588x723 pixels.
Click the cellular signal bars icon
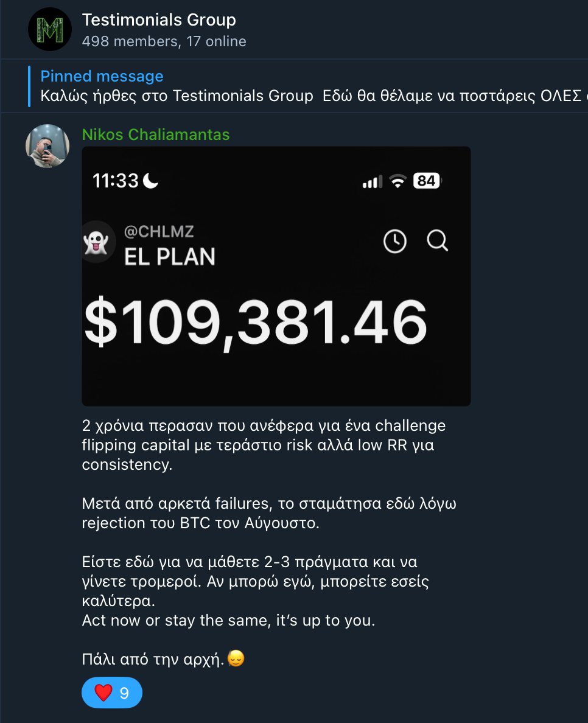click(373, 181)
